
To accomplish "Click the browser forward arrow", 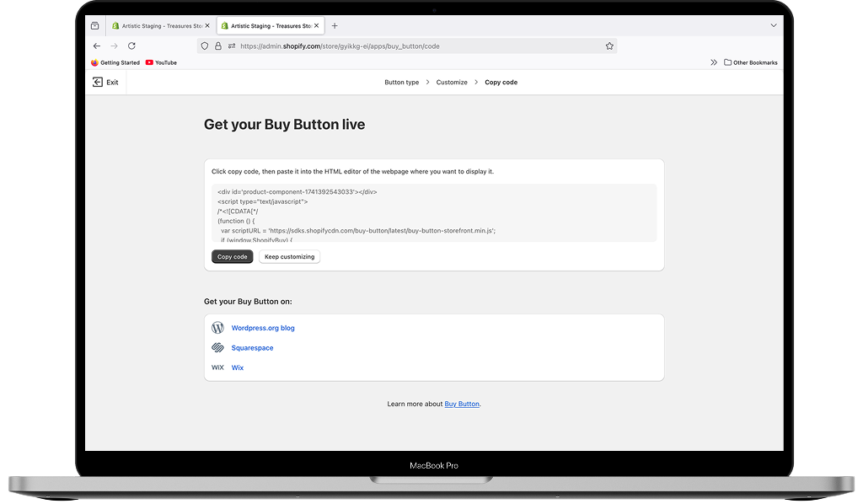I will point(114,46).
